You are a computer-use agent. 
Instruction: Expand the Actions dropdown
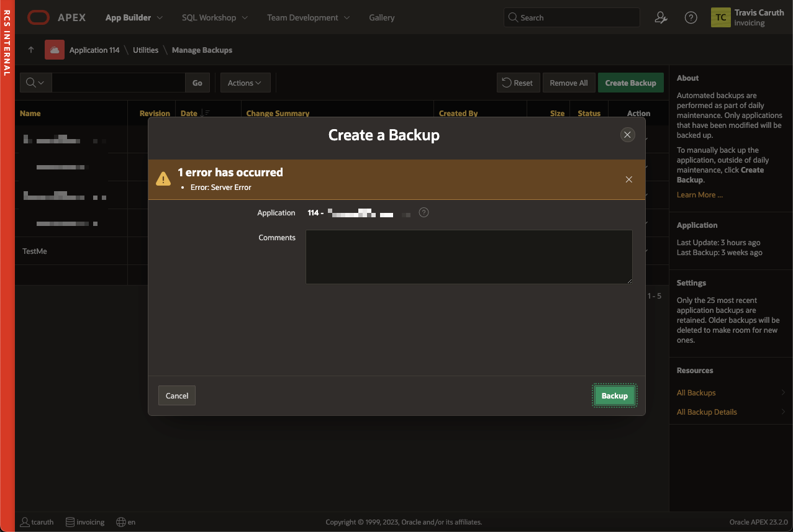click(x=245, y=83)
